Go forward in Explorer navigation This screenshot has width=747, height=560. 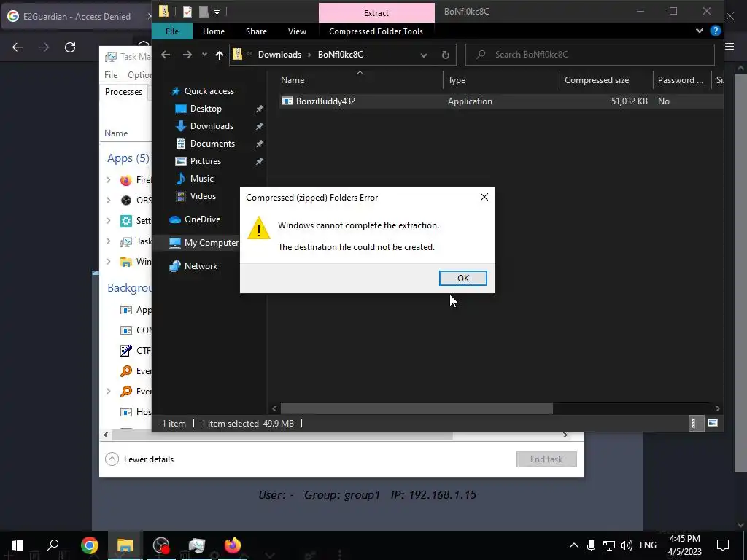tap(187, 55)
